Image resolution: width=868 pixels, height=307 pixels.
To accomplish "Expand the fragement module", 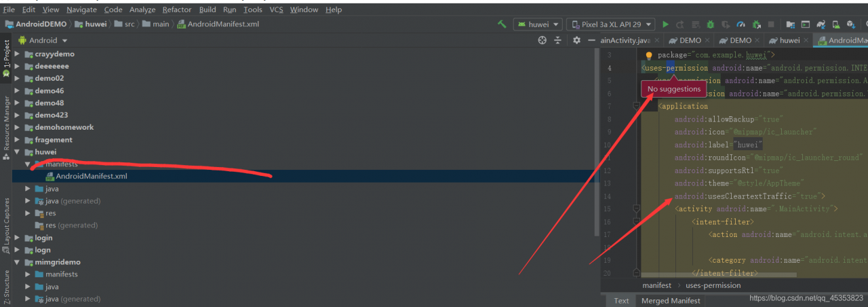I will point(18,139).
